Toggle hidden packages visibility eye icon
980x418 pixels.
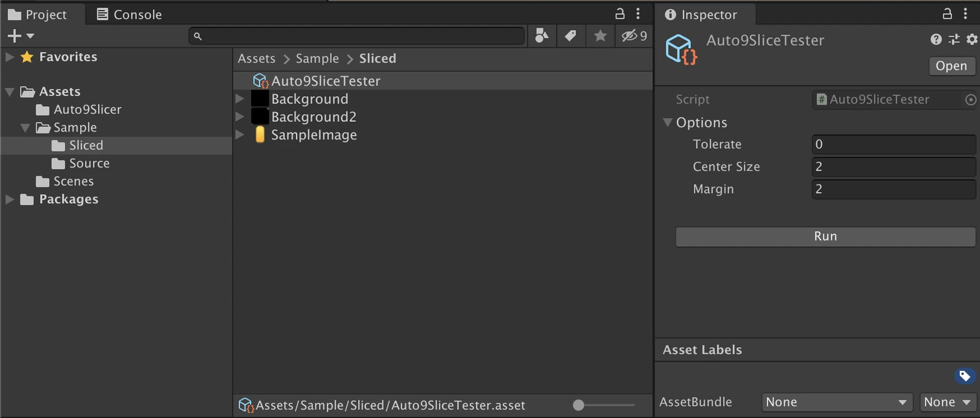click(x=634, y=36)
